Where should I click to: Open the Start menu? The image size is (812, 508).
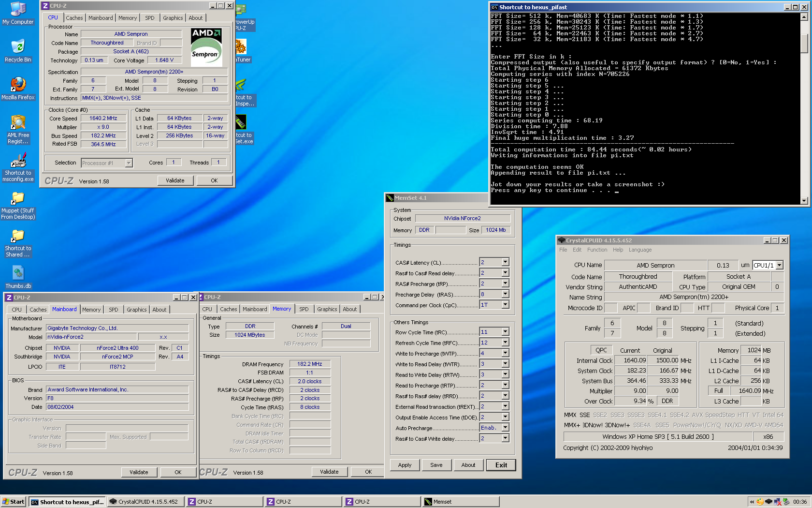tap(14, 502)
